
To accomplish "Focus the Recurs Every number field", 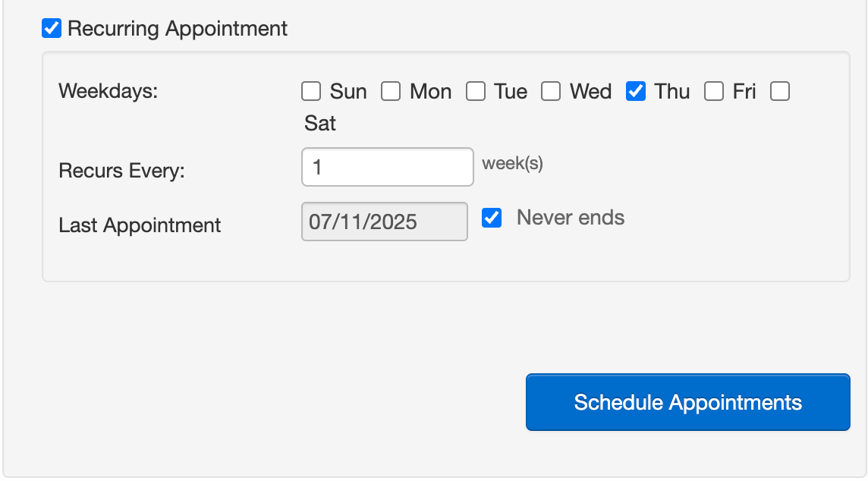I will click(x=387, y=167).
